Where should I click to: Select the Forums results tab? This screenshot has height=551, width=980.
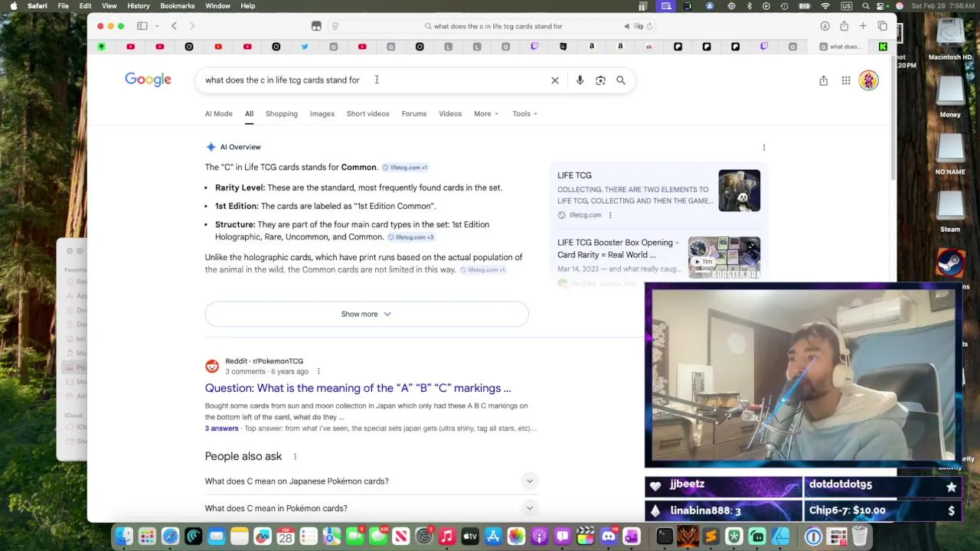click(x=414, y=114)
